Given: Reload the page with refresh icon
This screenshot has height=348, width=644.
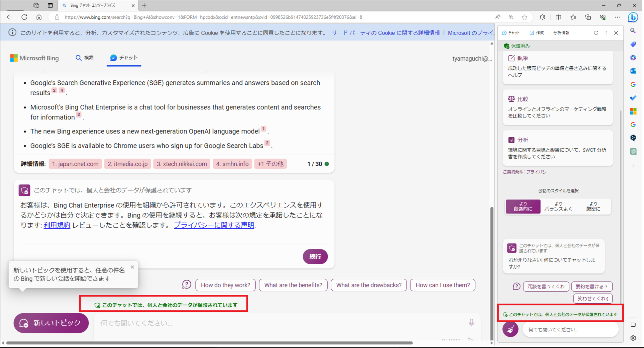Looking at the screenshot, I should tap(24, 17).
